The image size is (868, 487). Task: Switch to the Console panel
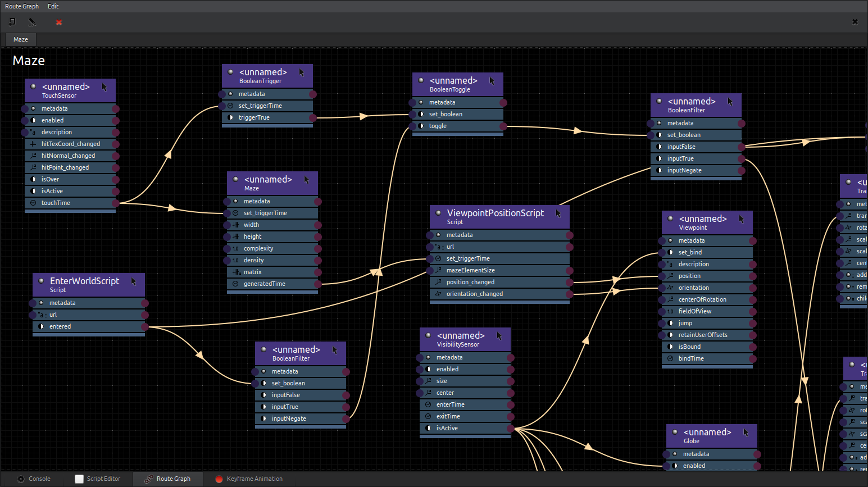(x=34, y=479)
